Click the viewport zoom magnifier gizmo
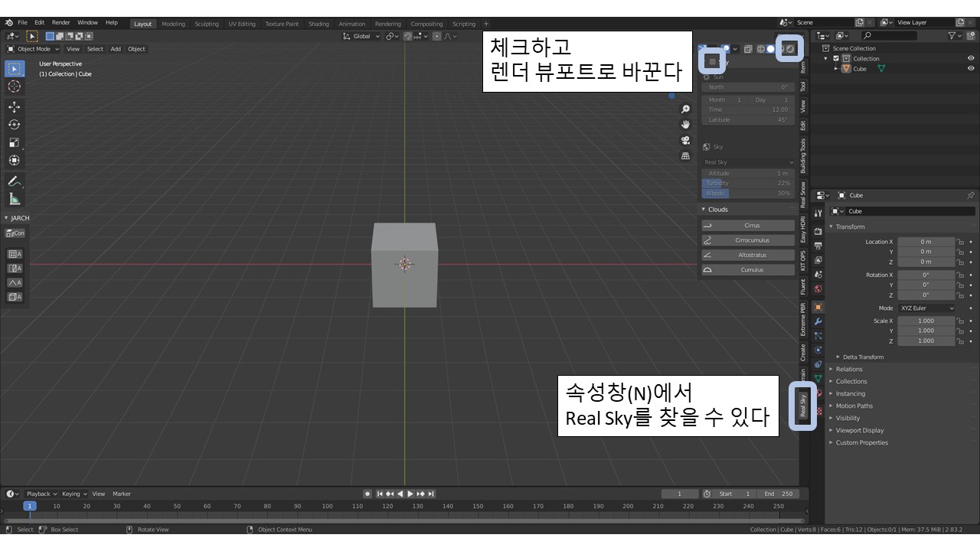Screen dimensions: 980x551 click(x=685, y=109)
